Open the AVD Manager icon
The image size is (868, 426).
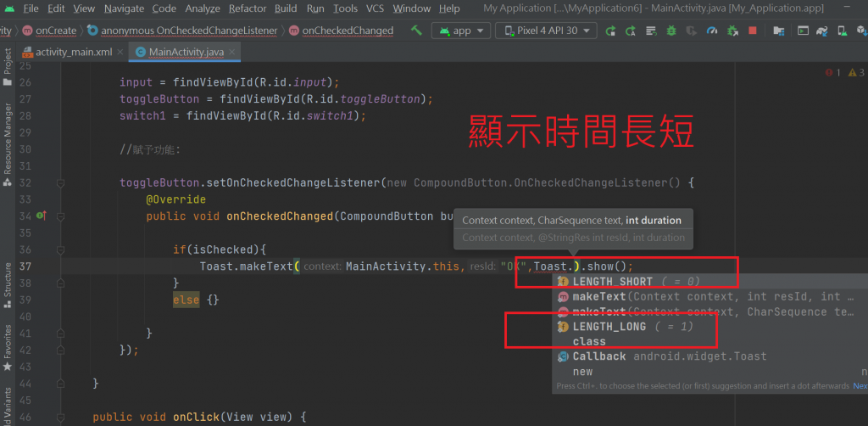tap(842, 31)
